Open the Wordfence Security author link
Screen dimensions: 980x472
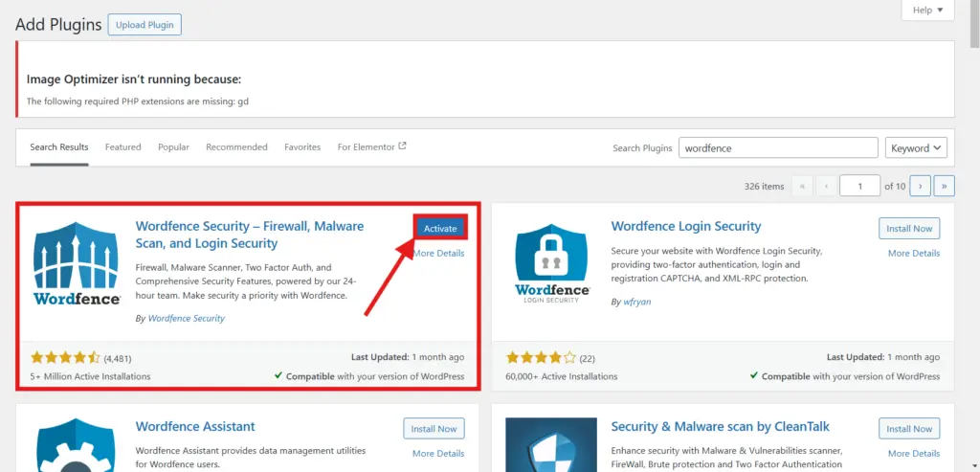(x=187, y=318)
